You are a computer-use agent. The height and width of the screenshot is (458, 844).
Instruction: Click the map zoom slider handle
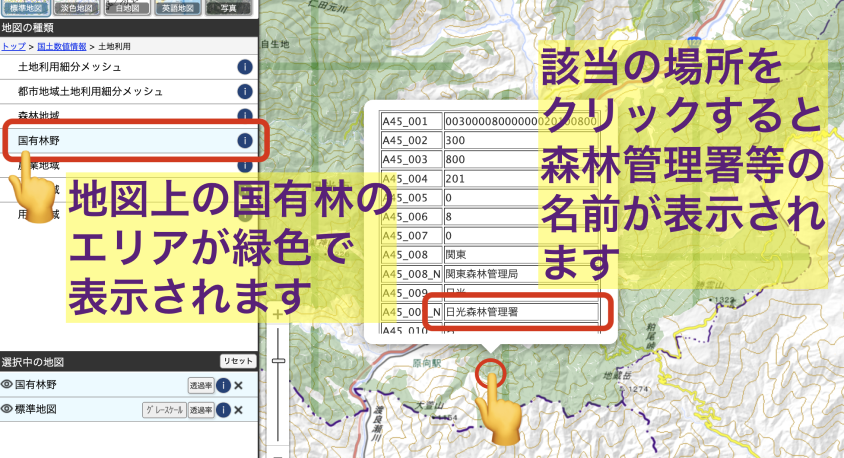point(278,360)
